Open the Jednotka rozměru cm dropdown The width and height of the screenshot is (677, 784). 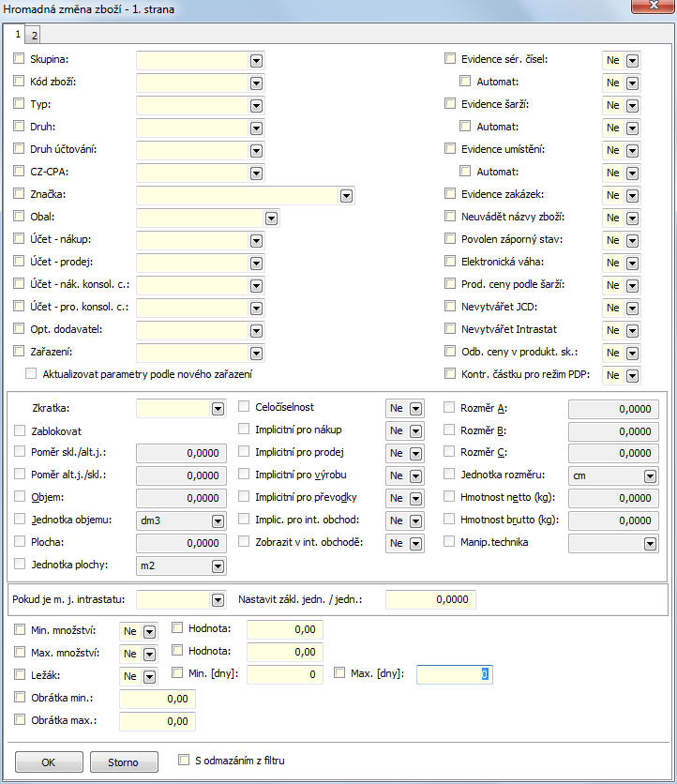[650, 476]
